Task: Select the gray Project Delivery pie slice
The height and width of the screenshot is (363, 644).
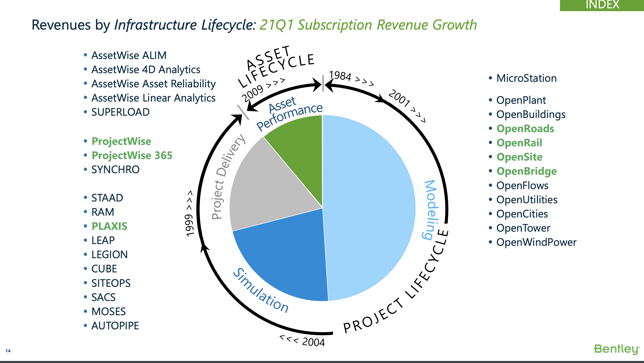Action: (268, 187)
